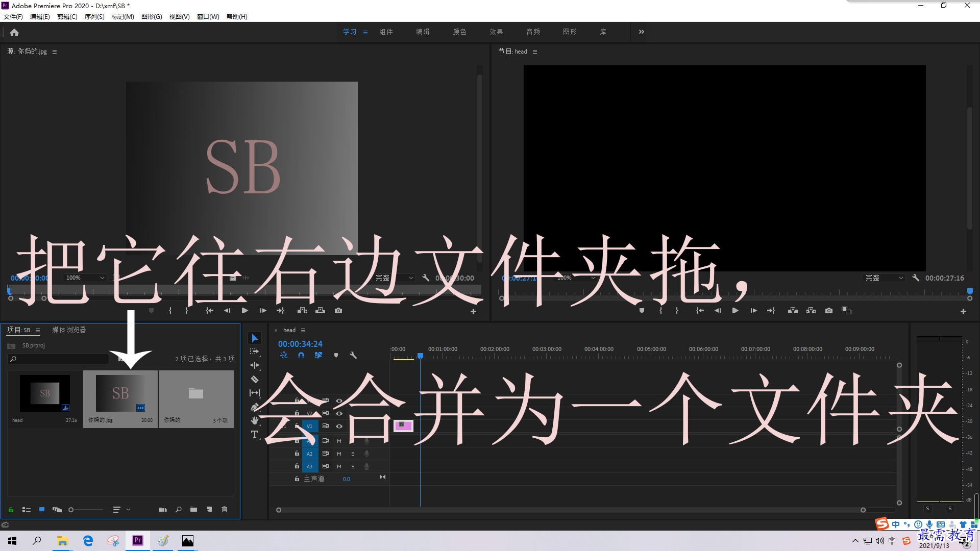Switch to 媒体浏览器 tab
980x551 pixels.
click(69, 330)
